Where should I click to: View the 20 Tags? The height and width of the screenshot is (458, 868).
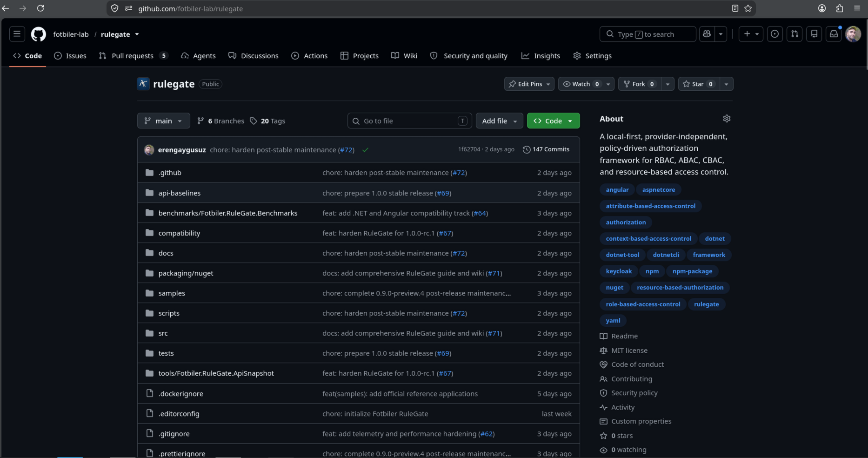coord(267,121)
